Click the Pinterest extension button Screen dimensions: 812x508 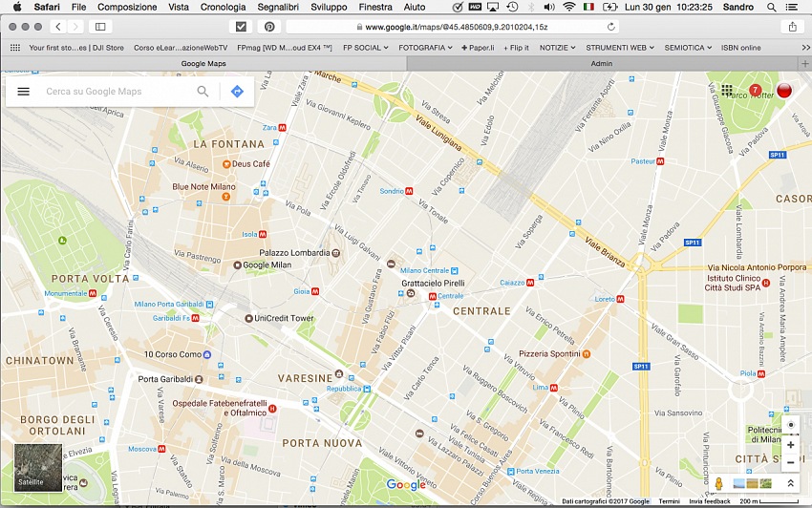click(x=269, y=27)
